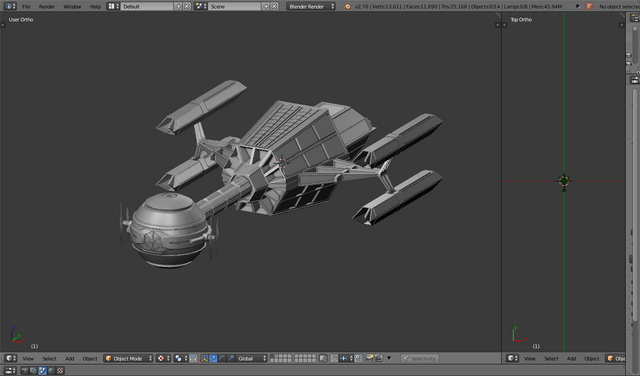Select the scale manipulator

coord(231,358)
